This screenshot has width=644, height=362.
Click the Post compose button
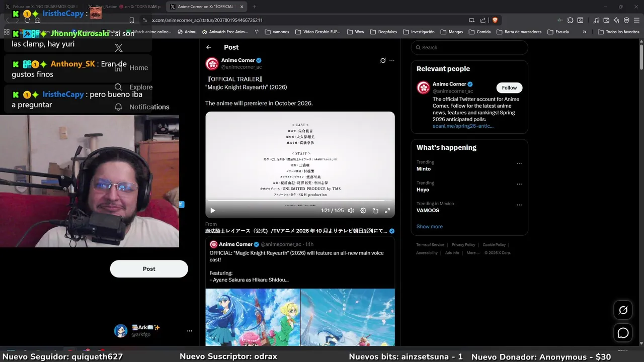point(149,268)
